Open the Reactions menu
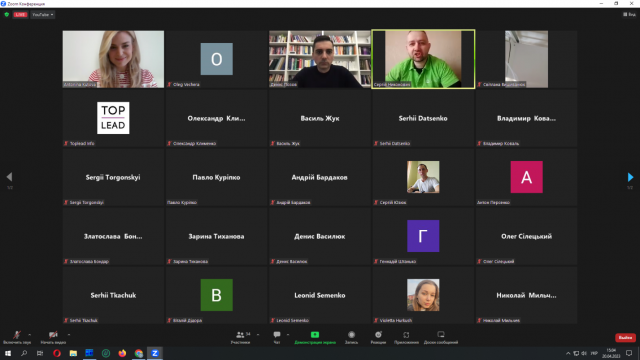 click(378, 337)
